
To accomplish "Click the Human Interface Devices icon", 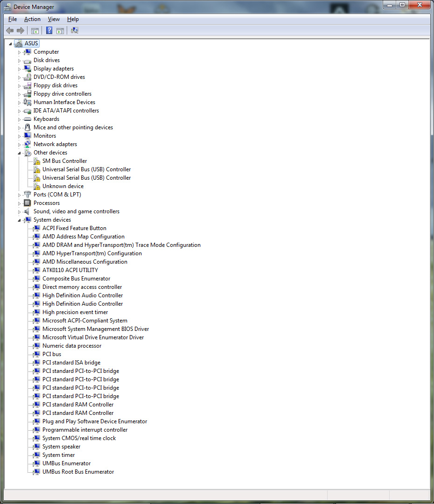I will point(28,102).
